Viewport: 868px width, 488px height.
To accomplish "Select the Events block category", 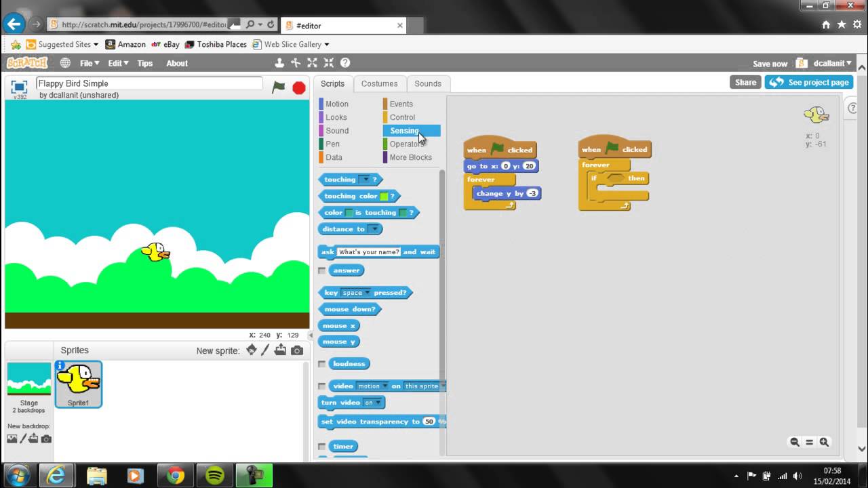I will tap(401, 104).
